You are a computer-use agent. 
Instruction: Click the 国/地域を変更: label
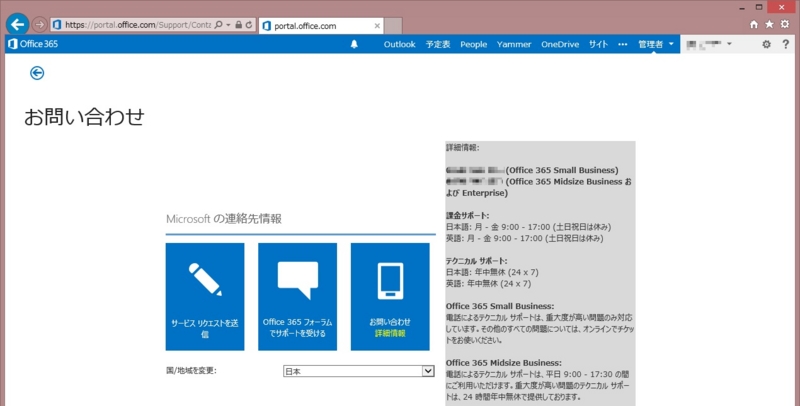[191, 371]
